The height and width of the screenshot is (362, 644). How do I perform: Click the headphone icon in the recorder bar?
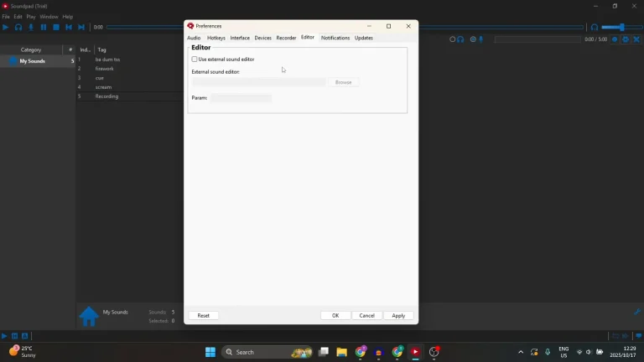pyautogui.click(x=460, y=39)
